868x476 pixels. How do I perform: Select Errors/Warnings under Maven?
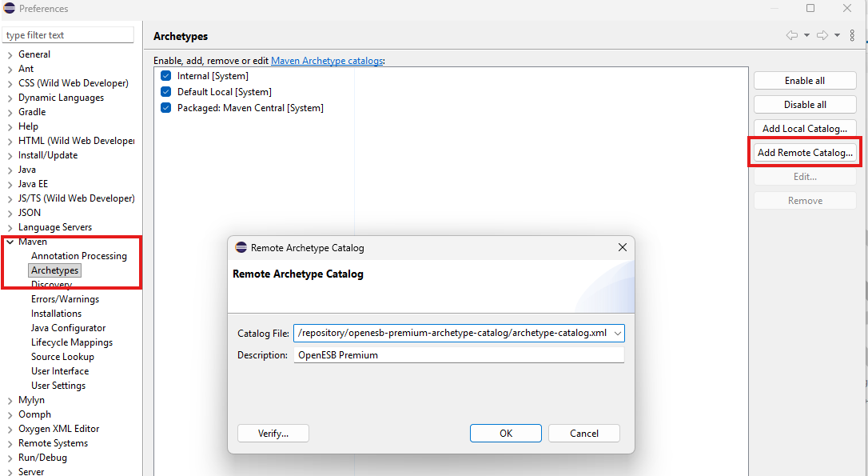tap(65, 298)
